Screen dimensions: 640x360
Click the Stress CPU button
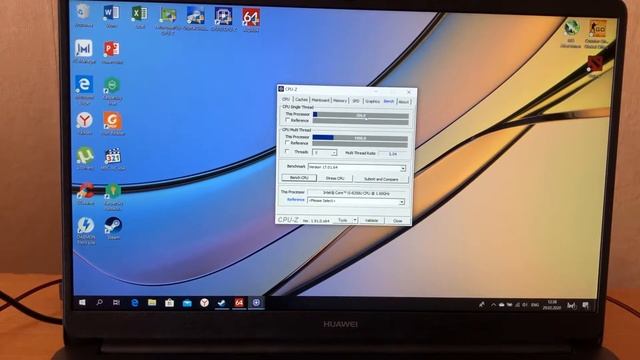[335, 179]
